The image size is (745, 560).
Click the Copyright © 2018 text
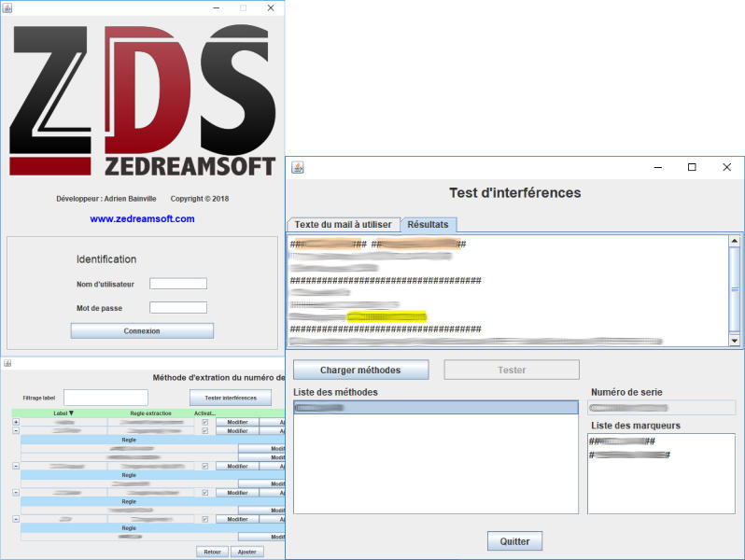[x=200, y=199]
